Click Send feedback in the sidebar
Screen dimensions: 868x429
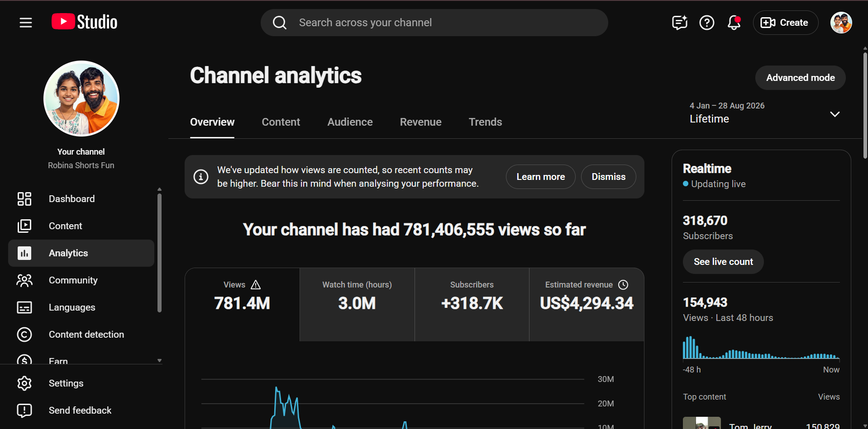(x=81, y=410)
